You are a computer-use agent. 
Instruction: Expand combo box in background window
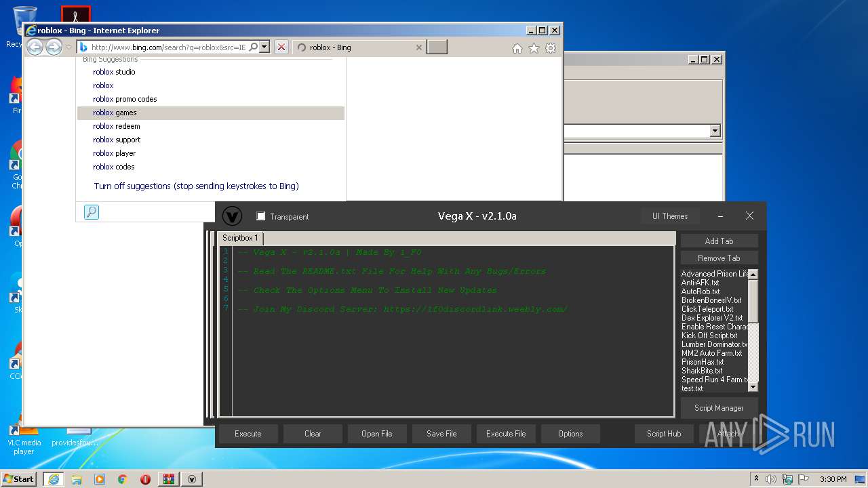tap(715, 131)
